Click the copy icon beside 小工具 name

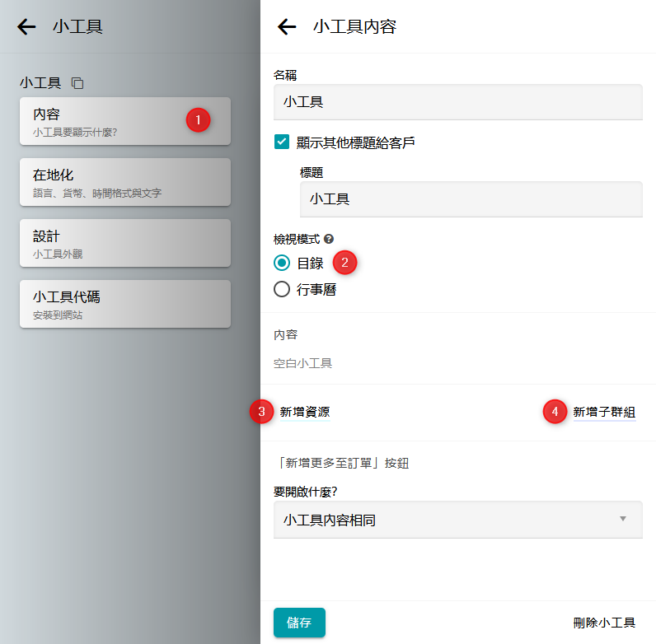[77, 83]
